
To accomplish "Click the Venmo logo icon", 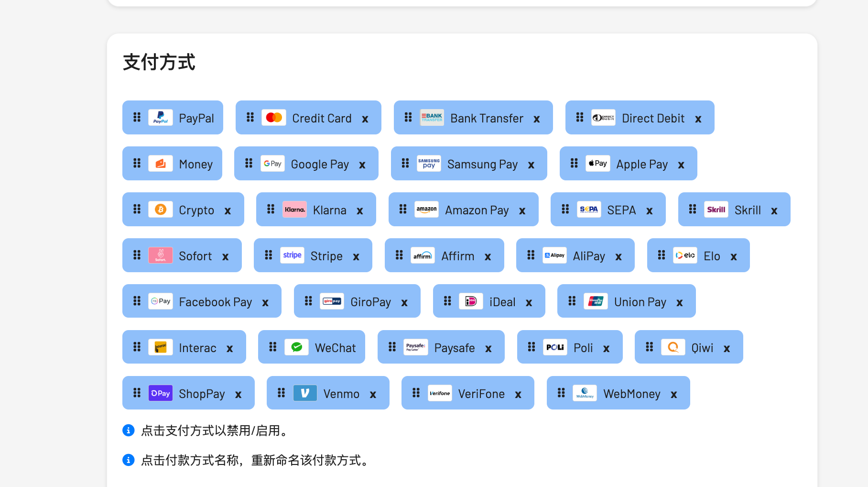I will (305, 393).
